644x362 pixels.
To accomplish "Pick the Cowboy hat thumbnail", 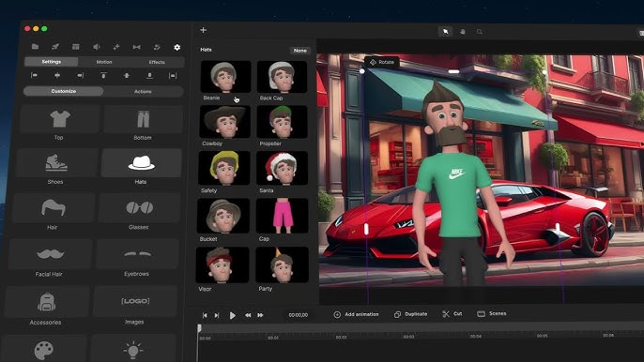I will click(x=224, y=122).
